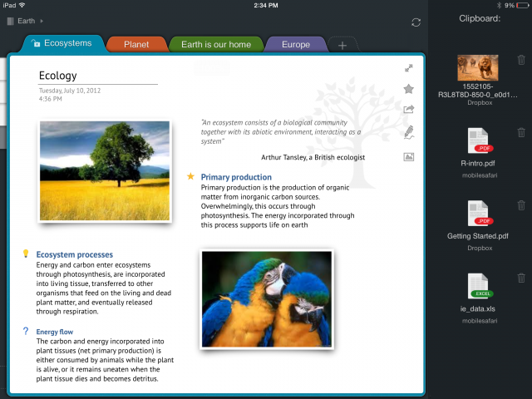
Task: Mark Ecology note as favorite star
Action: (x=409, y=89)
